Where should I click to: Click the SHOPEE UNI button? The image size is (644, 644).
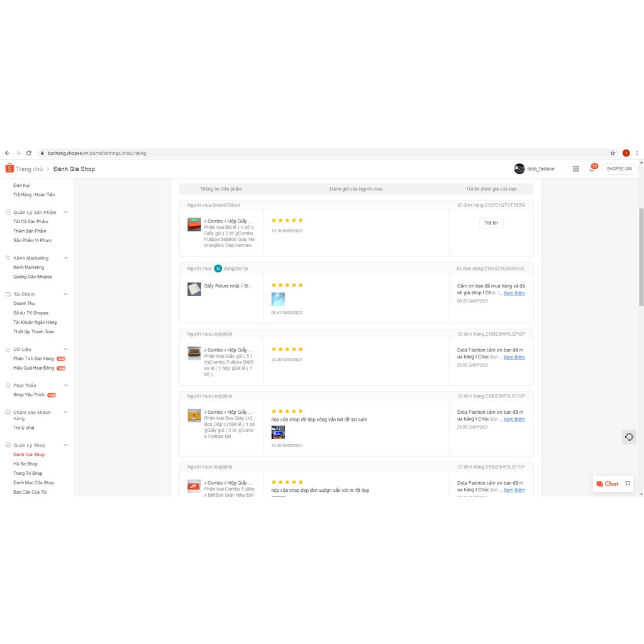619,169
